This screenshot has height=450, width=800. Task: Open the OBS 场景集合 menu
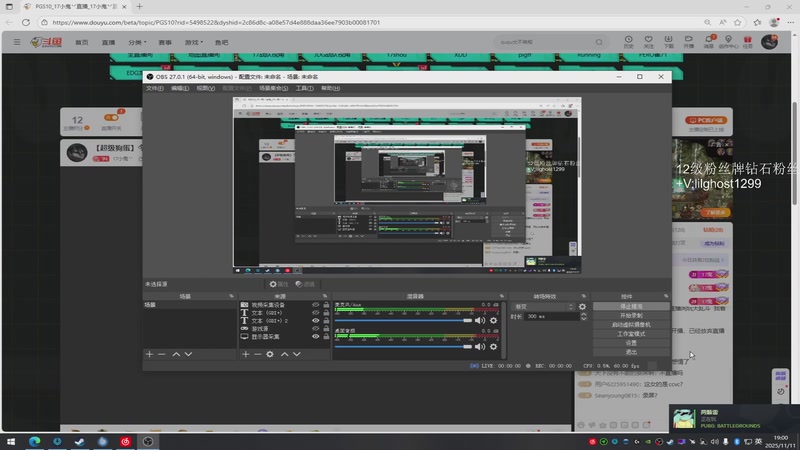coord(273,88)
